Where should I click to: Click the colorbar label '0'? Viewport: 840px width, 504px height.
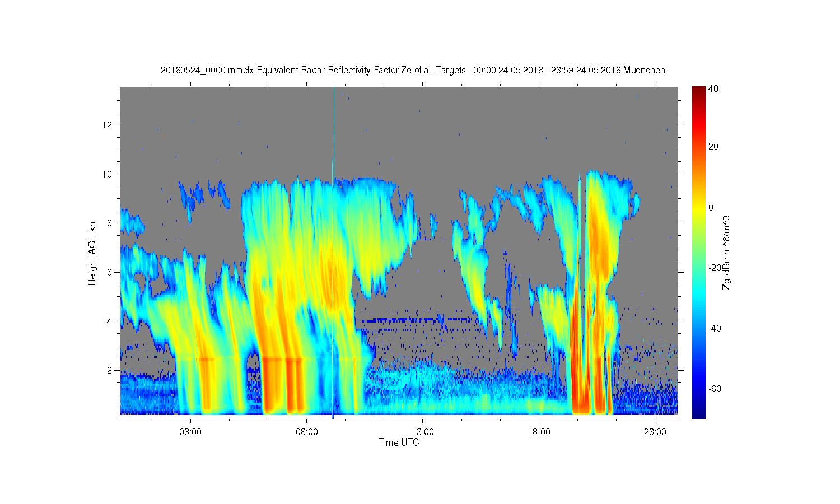pos(711,207)
